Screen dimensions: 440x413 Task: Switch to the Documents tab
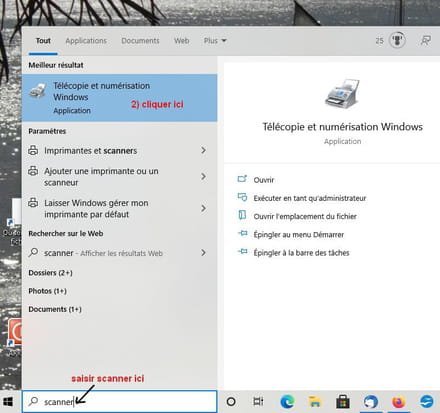(140, 41)
